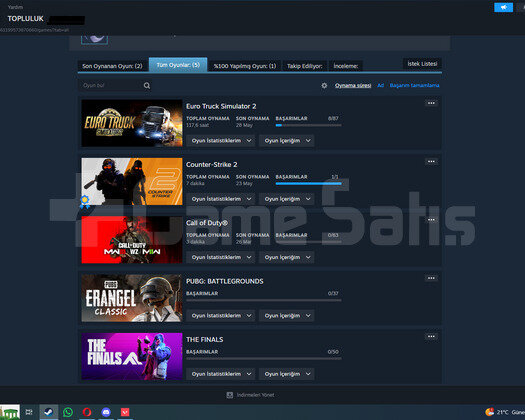525x420 pixels.
Task: Click the Task View taskbar icon
Action: pyautogui.click(x=29, y=412)
